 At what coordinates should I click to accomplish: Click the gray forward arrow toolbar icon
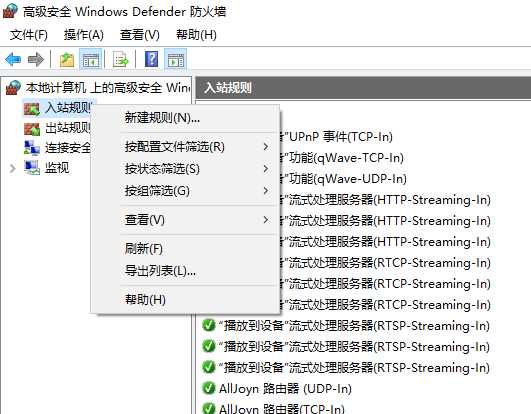pos(36,60)
